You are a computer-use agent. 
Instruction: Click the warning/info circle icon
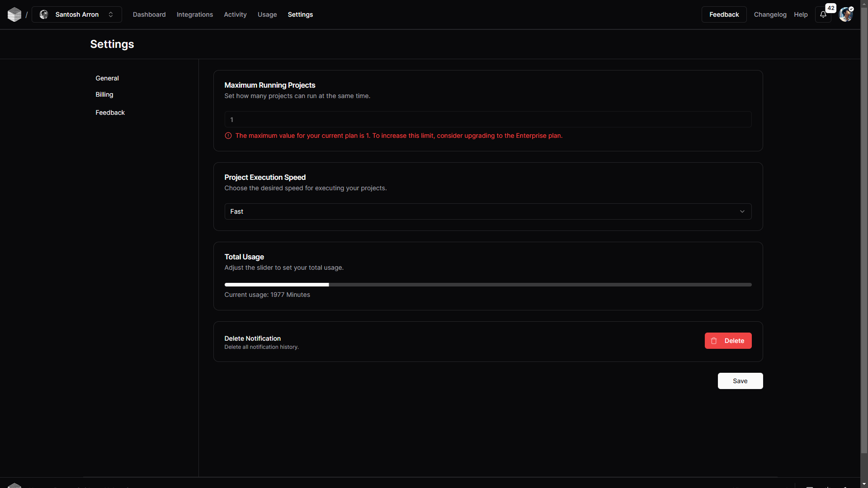[x=228, y=135]
